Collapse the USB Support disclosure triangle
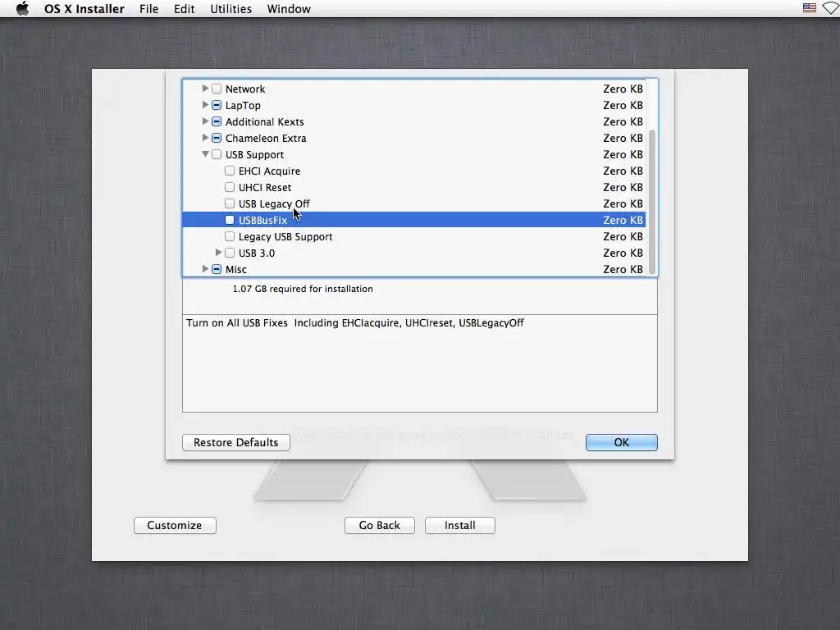 (x=205, y=154)
